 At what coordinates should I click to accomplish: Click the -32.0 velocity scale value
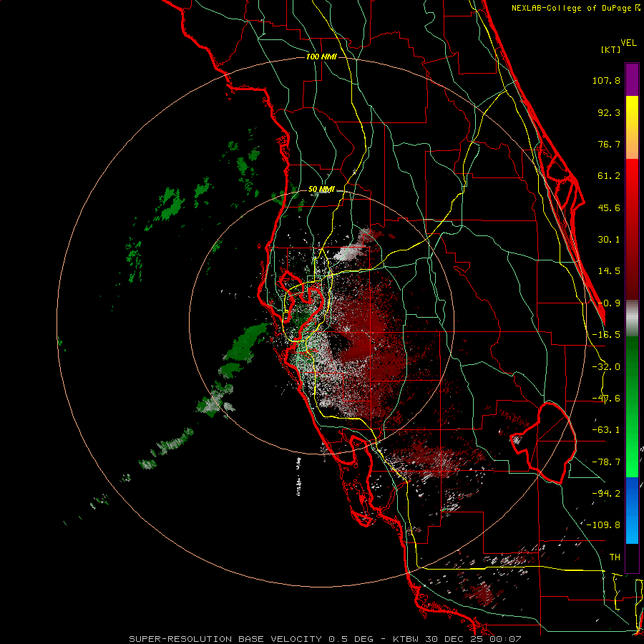point(606,367)
